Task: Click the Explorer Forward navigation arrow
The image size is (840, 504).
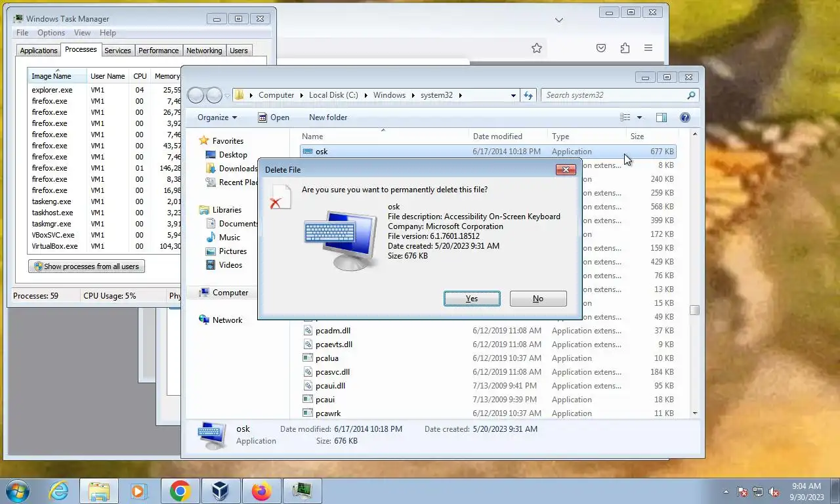Action: tap(214, 95)
